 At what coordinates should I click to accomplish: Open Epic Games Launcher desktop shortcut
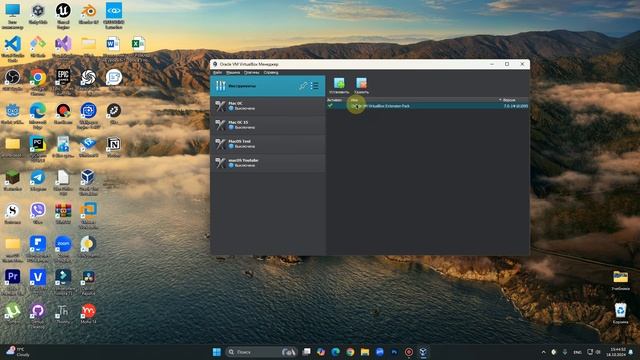tap(63, 82)
